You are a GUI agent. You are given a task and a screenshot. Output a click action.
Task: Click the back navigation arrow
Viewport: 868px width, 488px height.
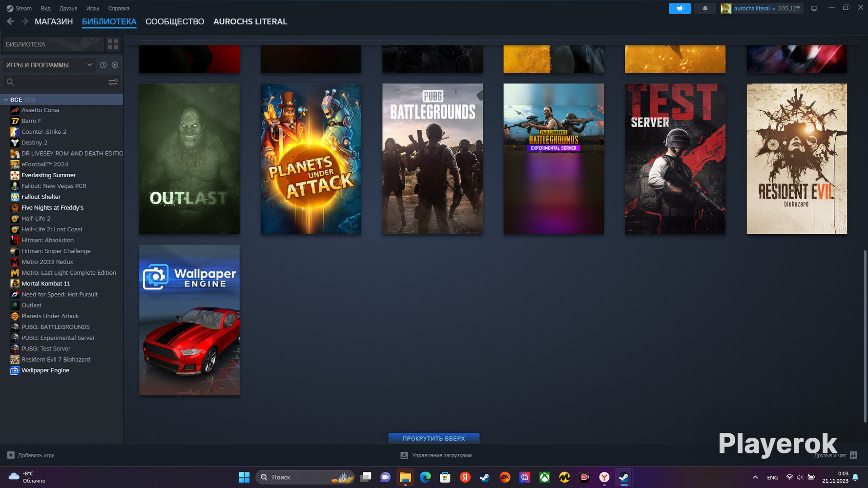tap(10, 21)
